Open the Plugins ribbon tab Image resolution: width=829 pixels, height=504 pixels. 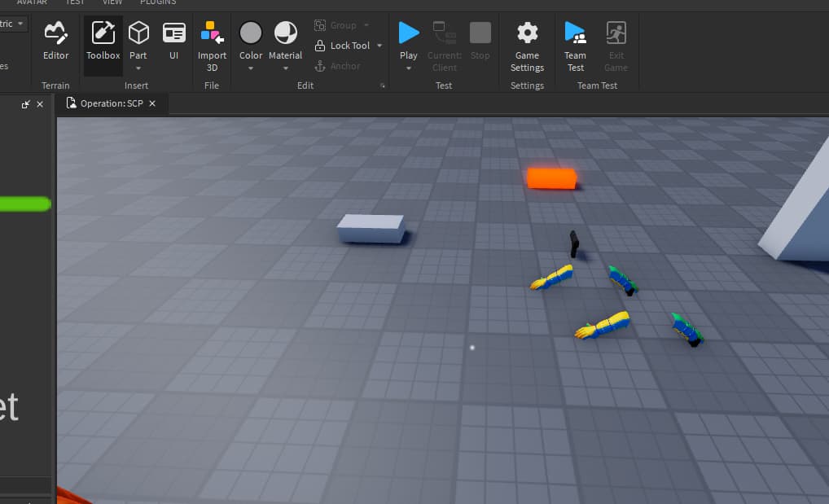pos(157,2)
